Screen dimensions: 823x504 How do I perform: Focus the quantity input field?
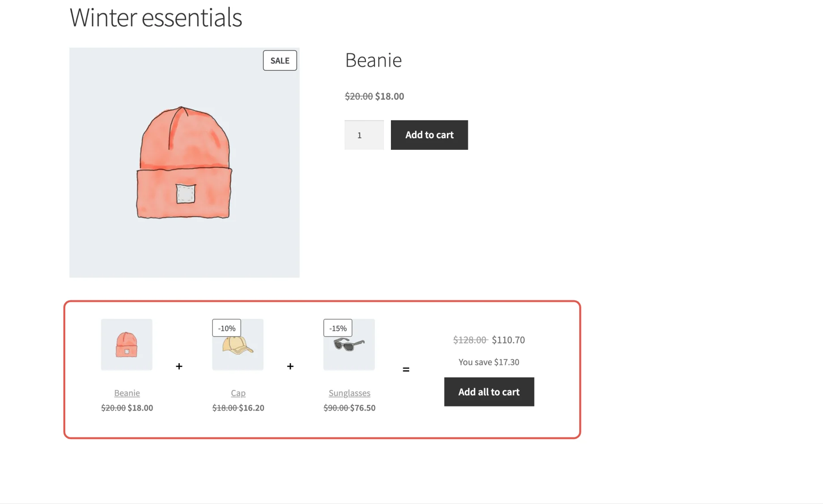coord(364,135)
